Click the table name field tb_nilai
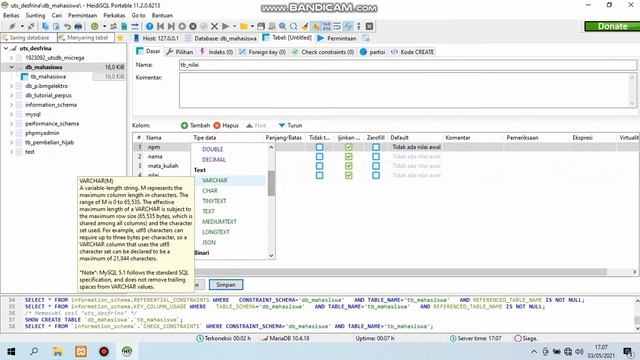Viewport: 640px width, 360px height. (407, 65)
